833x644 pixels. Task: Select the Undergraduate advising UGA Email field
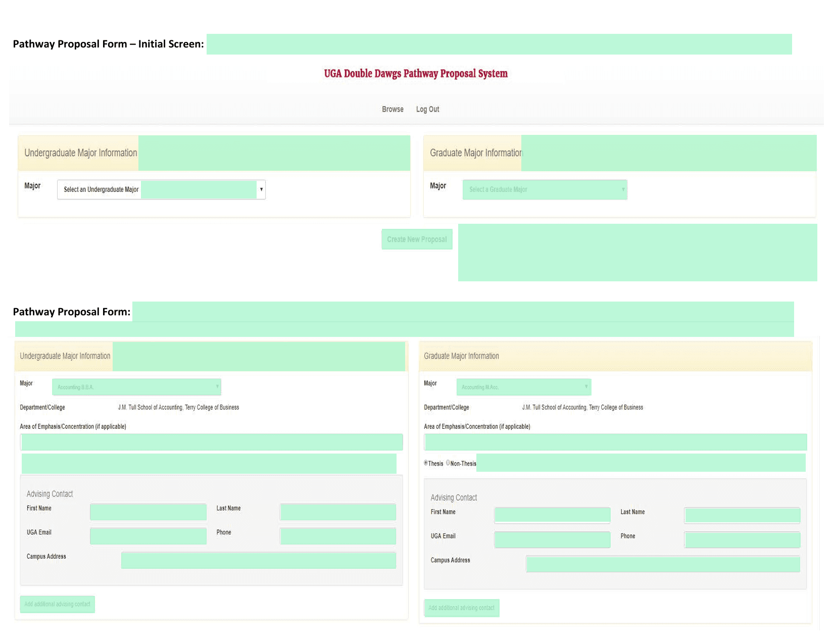click(x=148, y=536)
